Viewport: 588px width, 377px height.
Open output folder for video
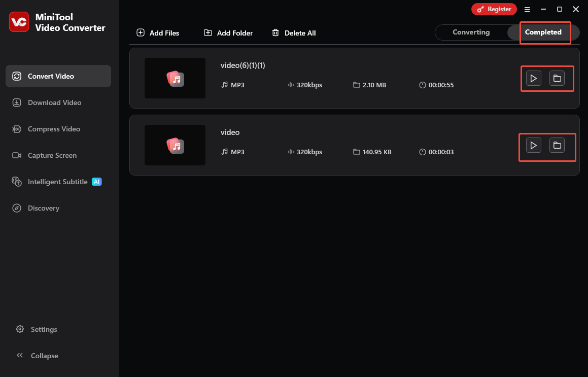pyautogui.click(x=558, y=145)
